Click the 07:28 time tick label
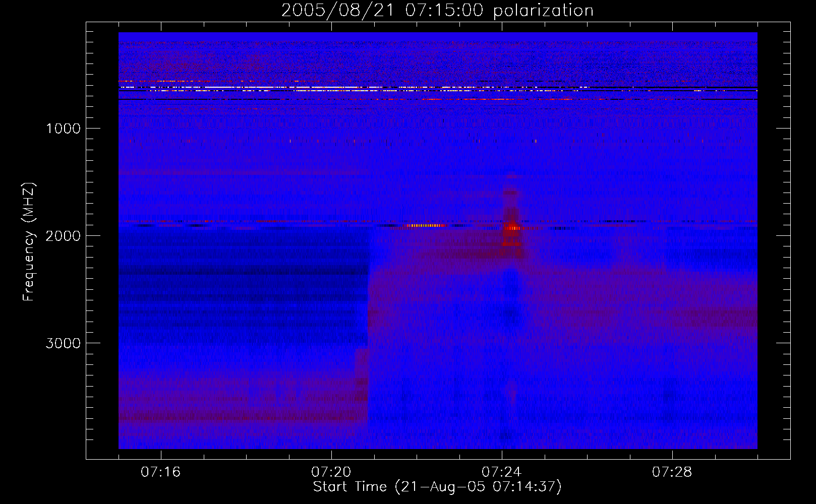The width and height of the screenshot is (816, 504). coord(672,472)
